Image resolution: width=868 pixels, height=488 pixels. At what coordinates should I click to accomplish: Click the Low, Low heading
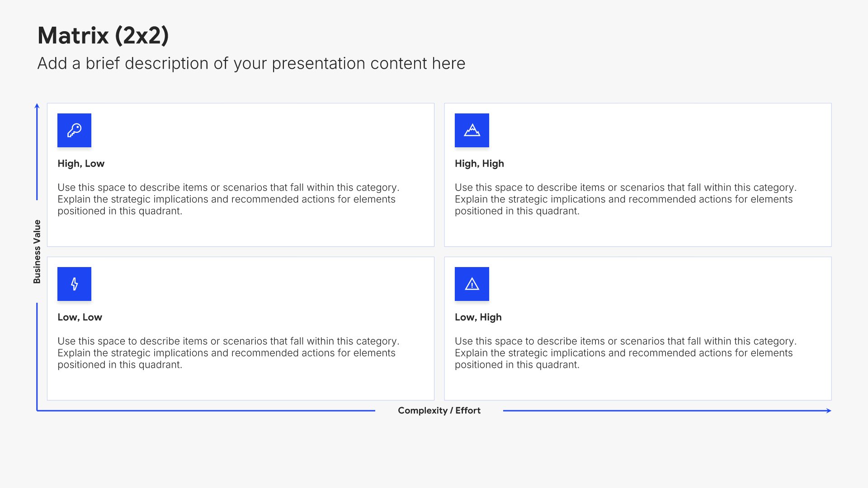pos(80,317)
